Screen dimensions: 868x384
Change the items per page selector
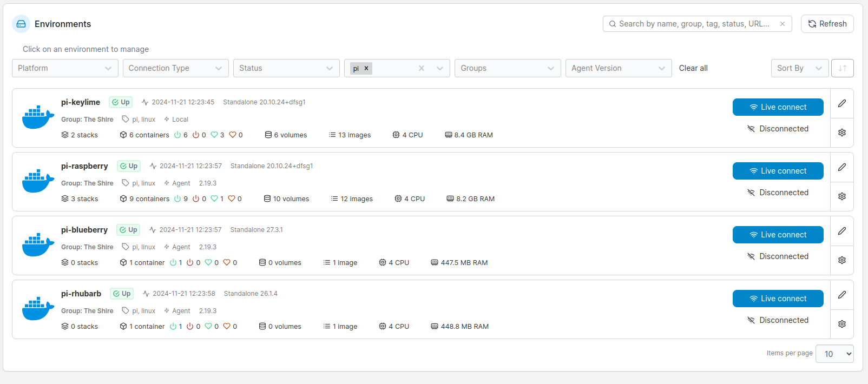[834, 354]
